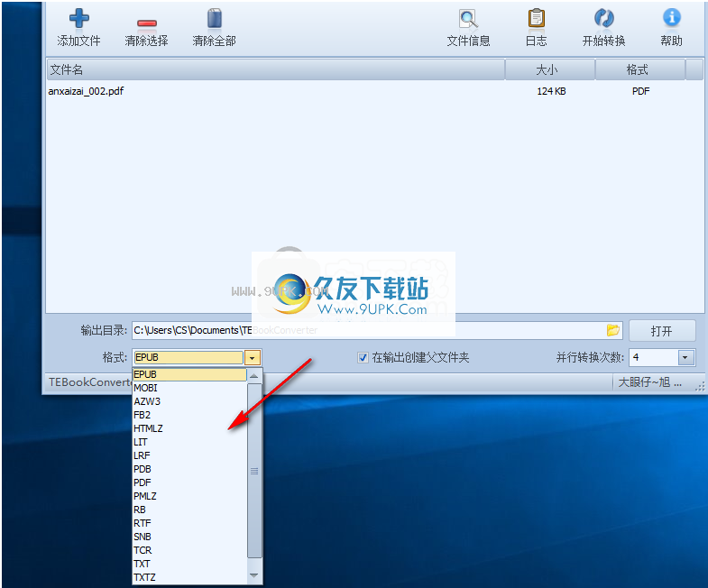Select SNB in the format list
708x588 pixels.
[x=189, y=537]
